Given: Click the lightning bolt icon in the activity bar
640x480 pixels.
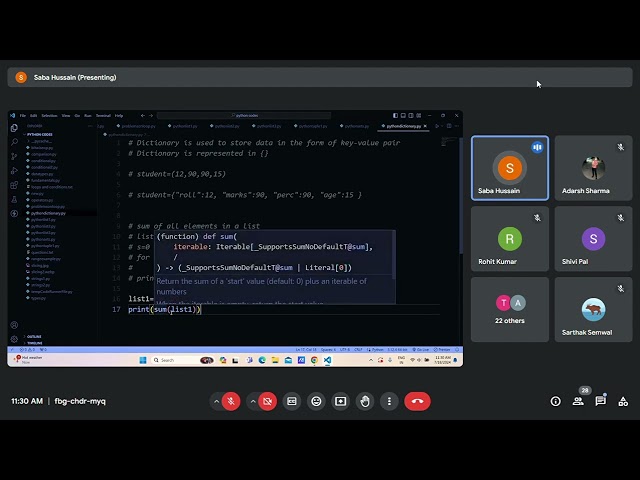Looking at the screenshot, I should 14,213.
